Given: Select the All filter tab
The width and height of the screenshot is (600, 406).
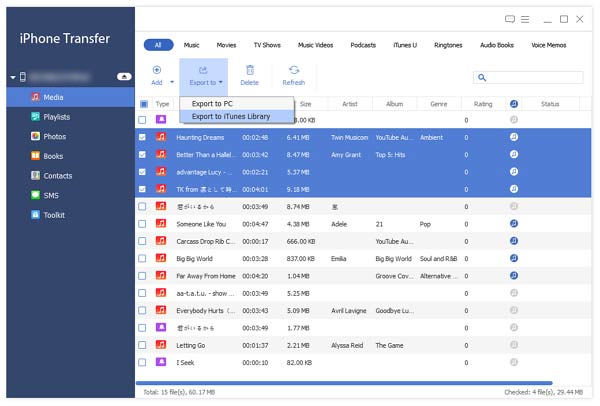Looking at the screenshot, I should tap(158, 45).
